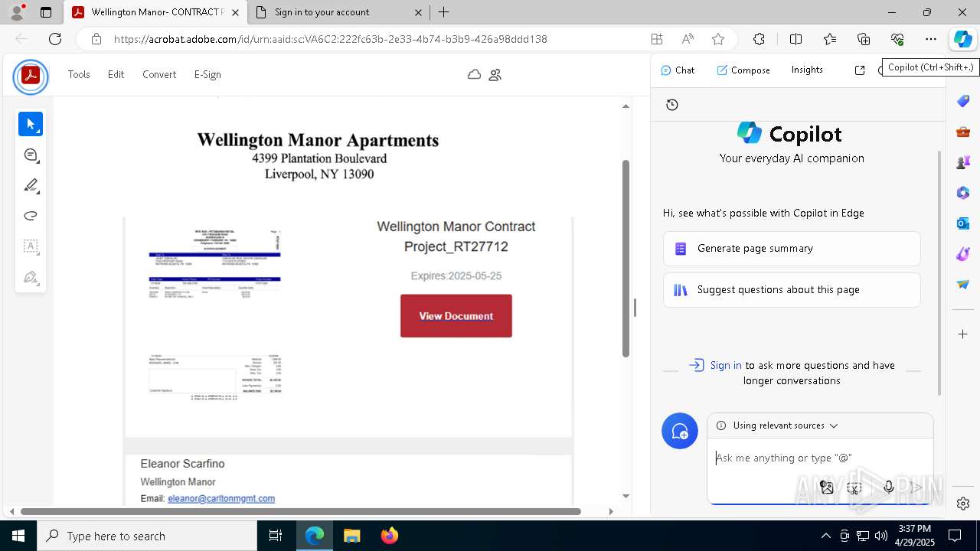This screenshot has width=980, height=551.
Task: Open File Explorer from the taskbar
Action: [351, 536]
